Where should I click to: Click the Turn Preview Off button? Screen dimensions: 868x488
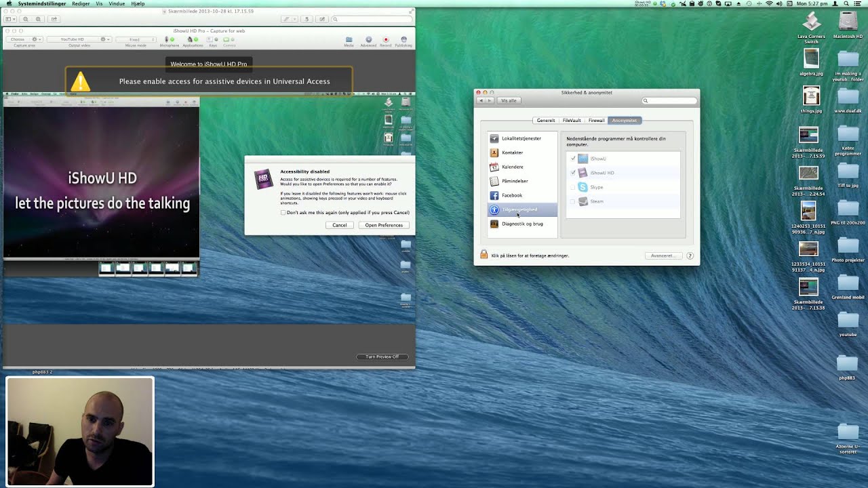pyautogui.click(x=382, y=357)
